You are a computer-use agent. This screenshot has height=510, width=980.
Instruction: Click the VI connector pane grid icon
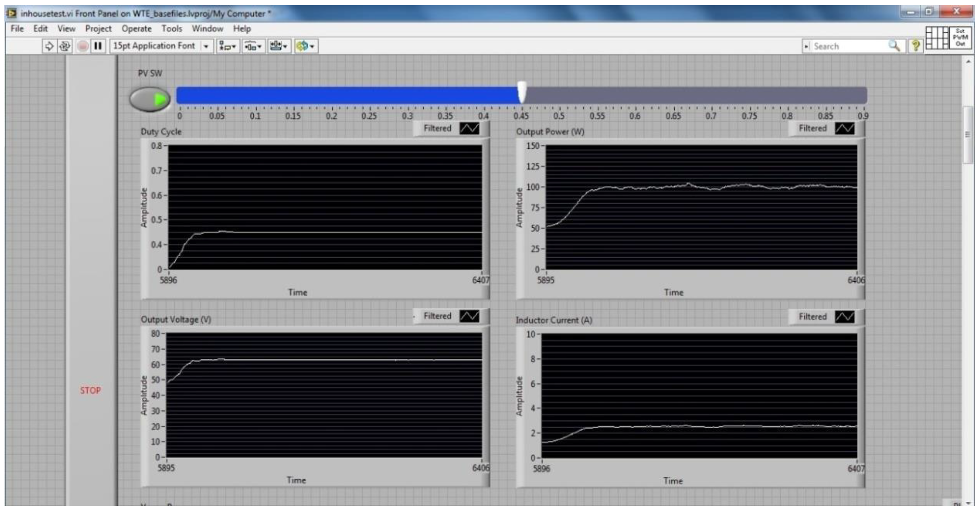(937, 38)
